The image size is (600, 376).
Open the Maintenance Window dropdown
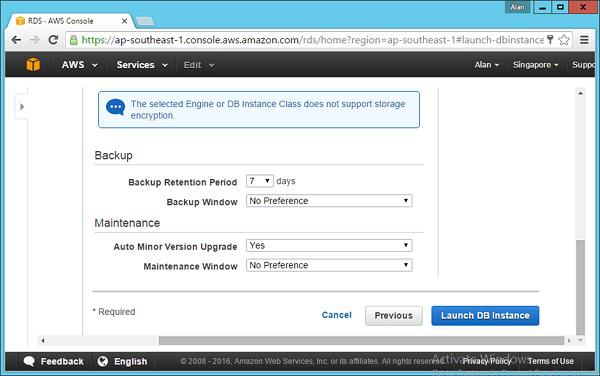(329, 265)
